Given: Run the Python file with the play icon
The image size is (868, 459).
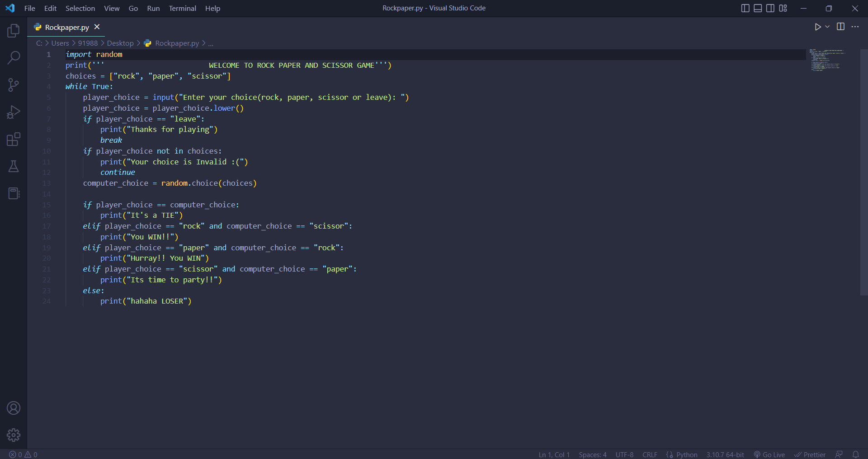Looking at the screenshot, I should pyautogui.click(x=818, y=27).
